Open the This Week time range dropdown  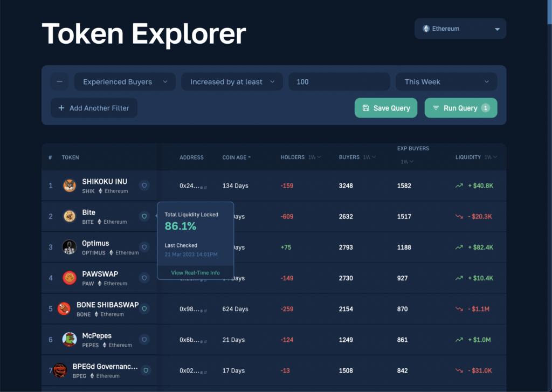(x=446, y=82)
